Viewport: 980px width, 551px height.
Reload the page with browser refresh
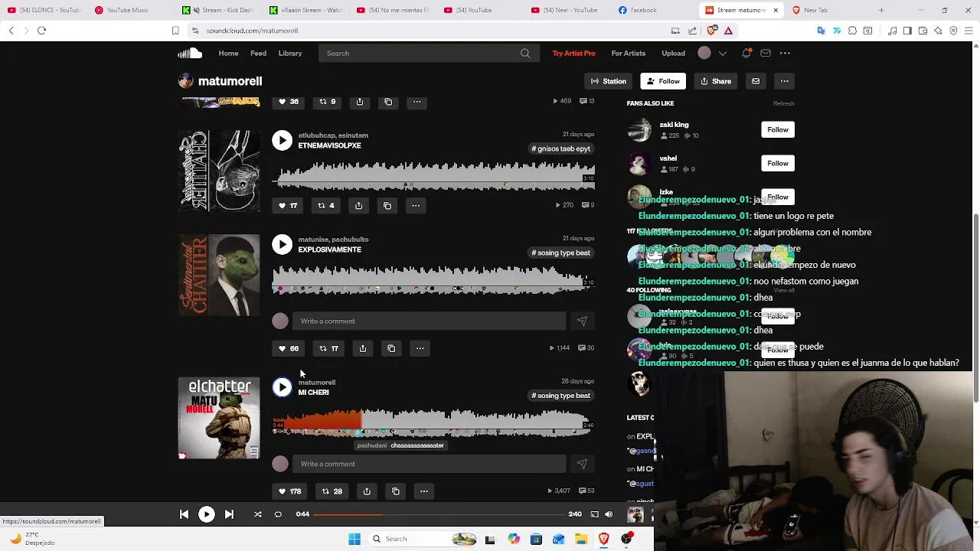(41, 31)
